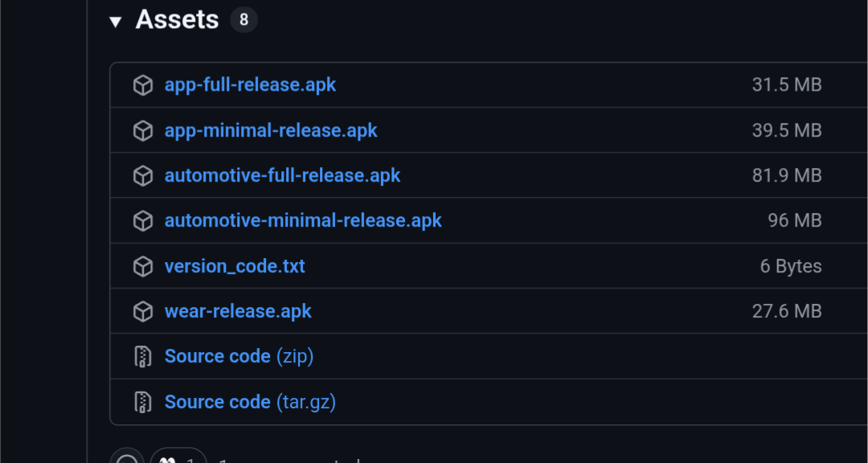Open the add reaction smiley button
Screen dimensions: 868x463
click(127, 458)
